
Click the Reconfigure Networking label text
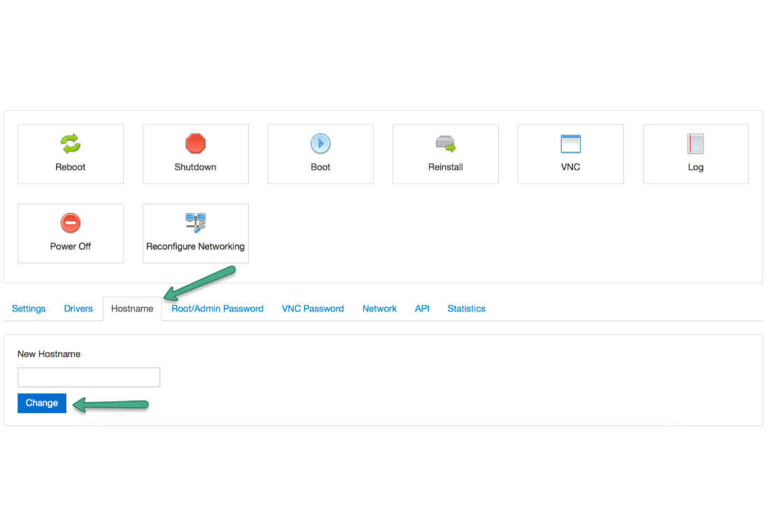coord(196,246)
